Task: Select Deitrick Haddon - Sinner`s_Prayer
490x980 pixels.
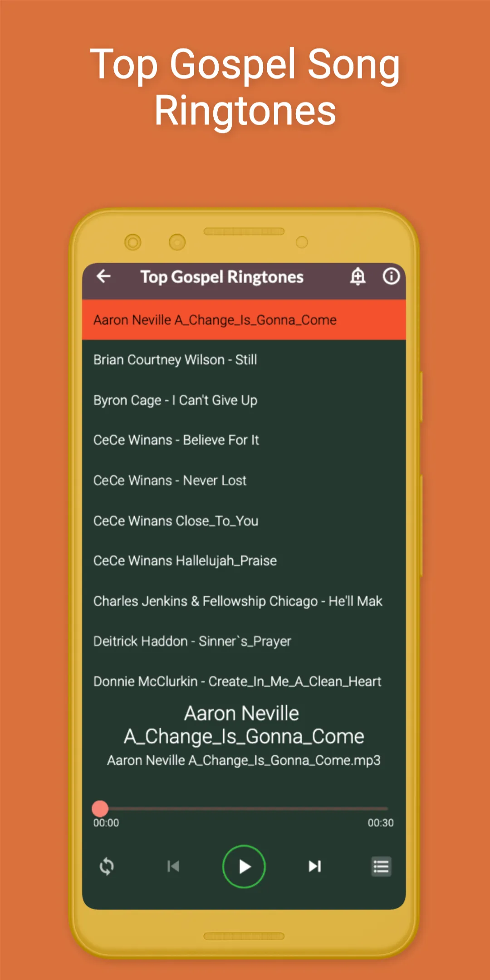Action: click(244, 641)
